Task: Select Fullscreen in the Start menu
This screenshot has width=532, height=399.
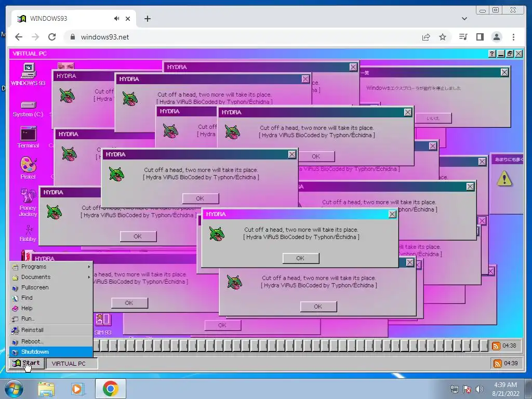Action: coord(51,287)
